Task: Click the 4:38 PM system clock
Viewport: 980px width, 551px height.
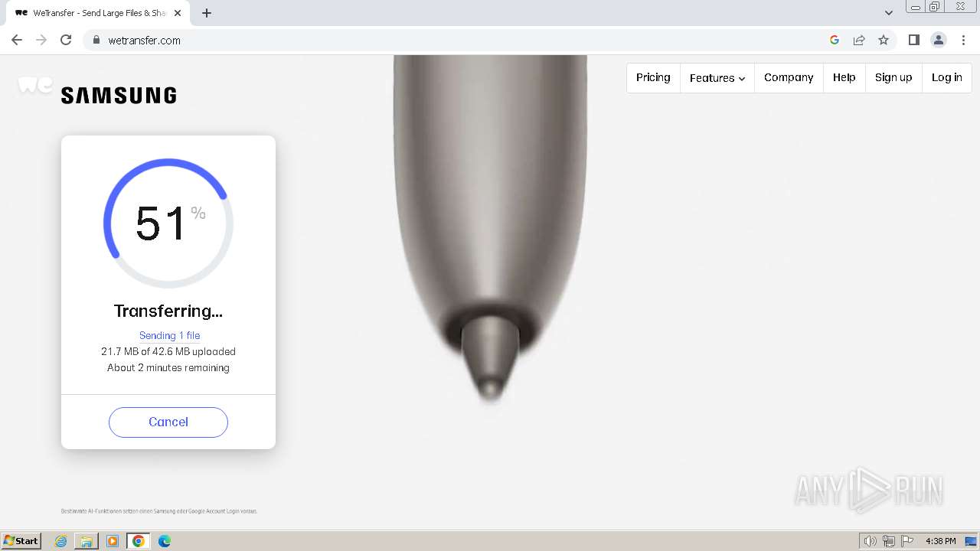Action: click(x=941, y=541)
